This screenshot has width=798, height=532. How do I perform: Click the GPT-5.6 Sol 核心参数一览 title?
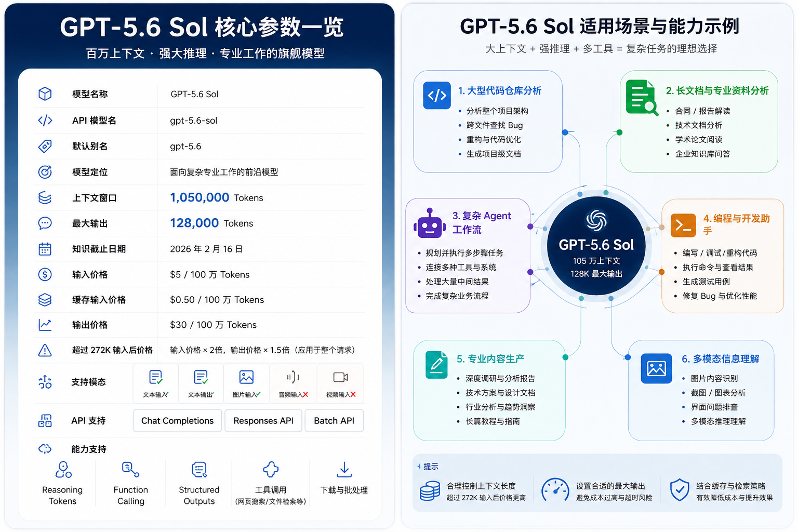202,27
